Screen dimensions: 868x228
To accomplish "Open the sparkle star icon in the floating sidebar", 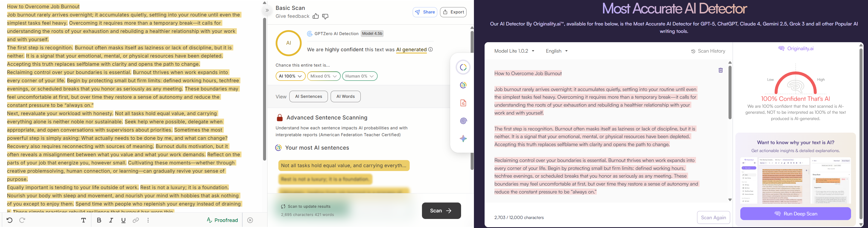I will (463, 138).
